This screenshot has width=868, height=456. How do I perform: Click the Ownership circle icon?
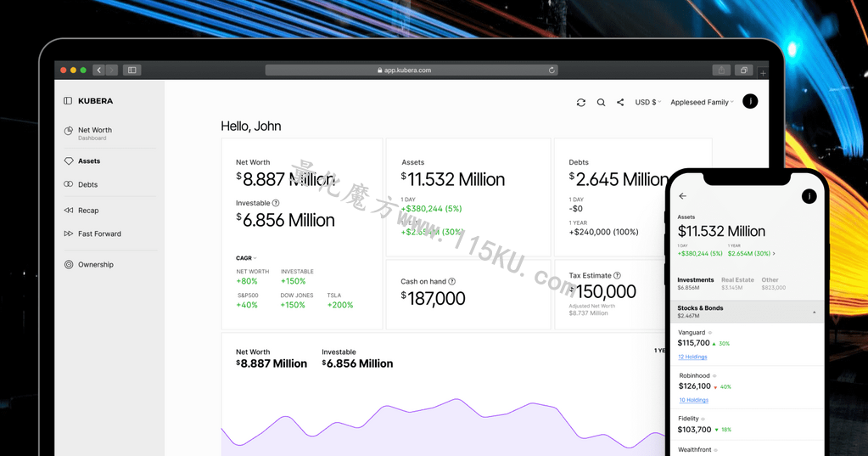point(69,264)
